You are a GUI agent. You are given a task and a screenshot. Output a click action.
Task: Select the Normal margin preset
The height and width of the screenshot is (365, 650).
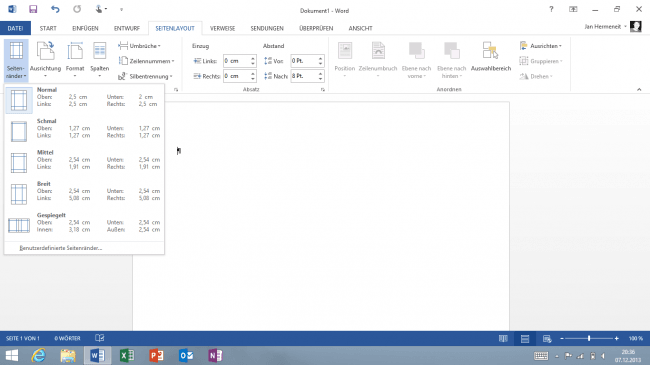[x=84, y=100]
